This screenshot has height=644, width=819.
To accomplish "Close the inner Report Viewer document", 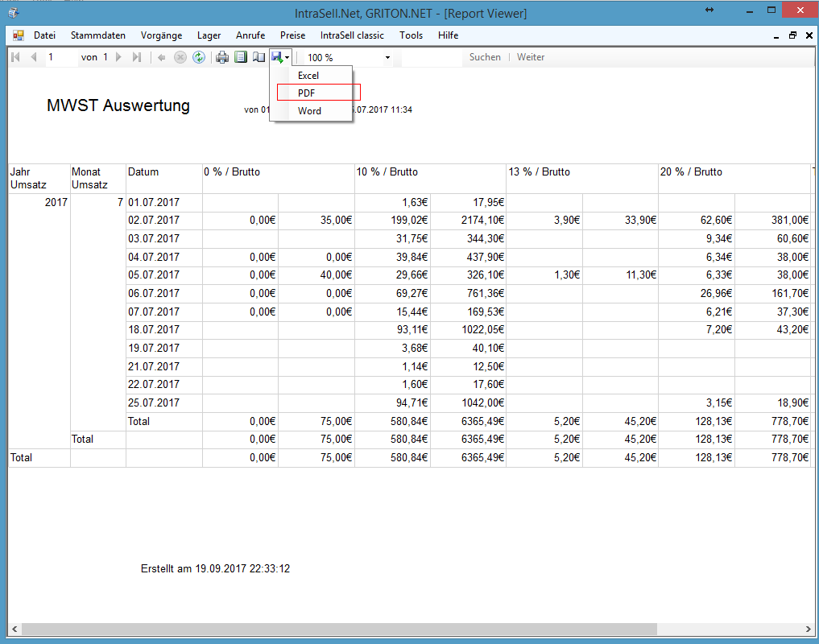I will [809, 35].
